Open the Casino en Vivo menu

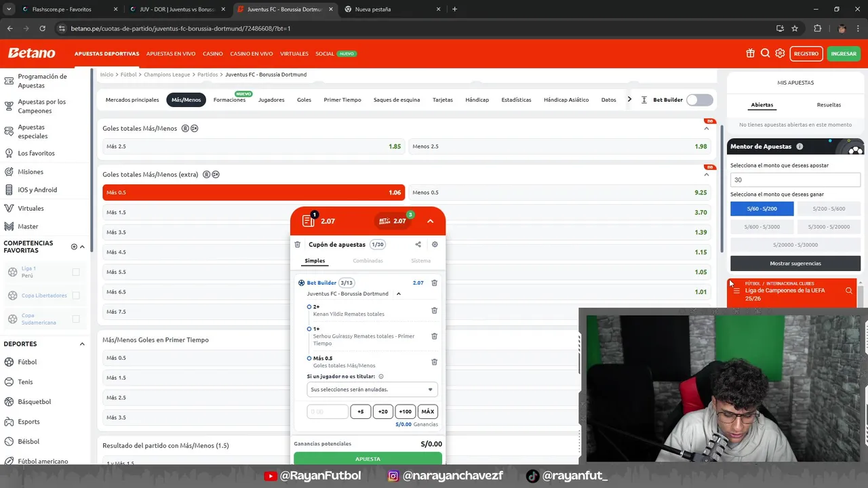[252, 54]
